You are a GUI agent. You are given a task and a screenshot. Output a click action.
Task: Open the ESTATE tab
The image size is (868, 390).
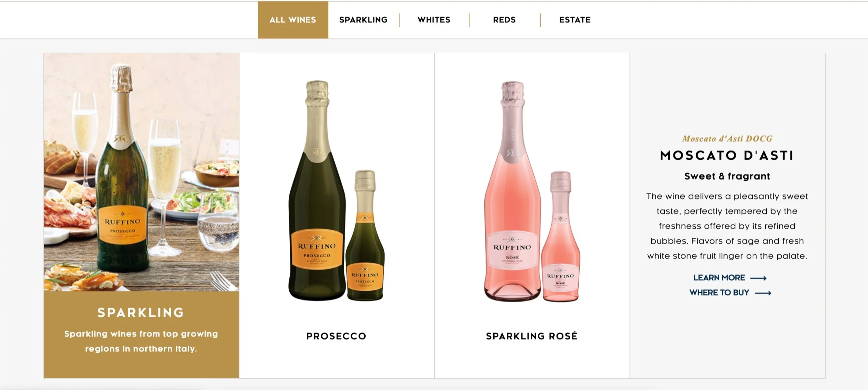[575, 20]
